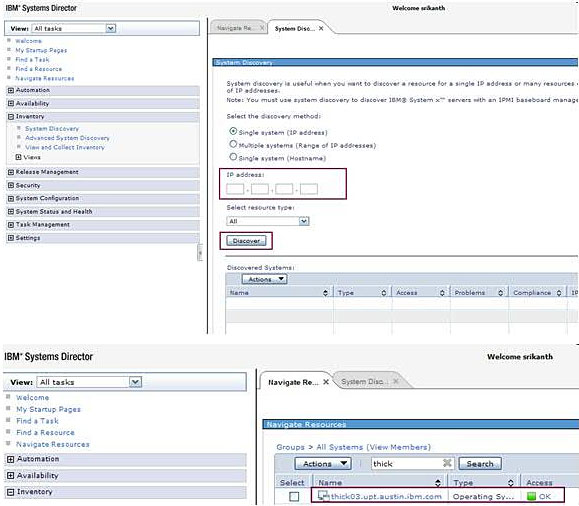Tick the checkbox for thick03.upt.austin.ibm.com row

click(294, 496)
